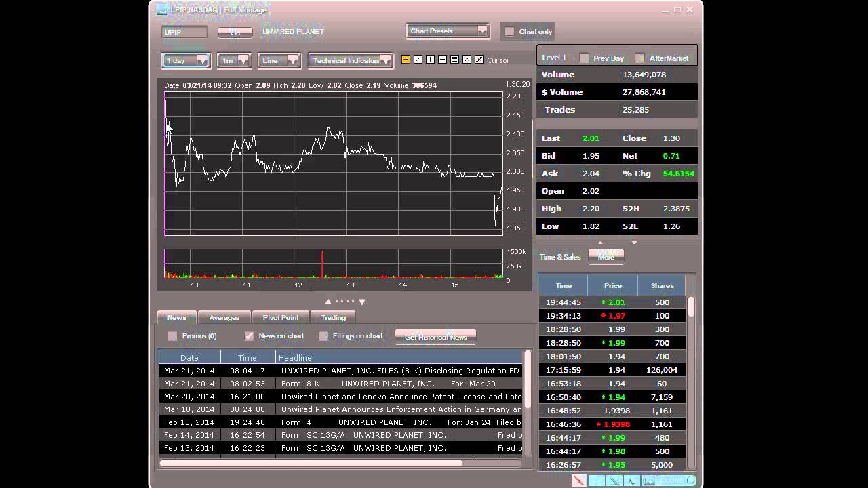Switch to the News tab
The height and width of the screenshot is (488, 868).
(177, 317)
